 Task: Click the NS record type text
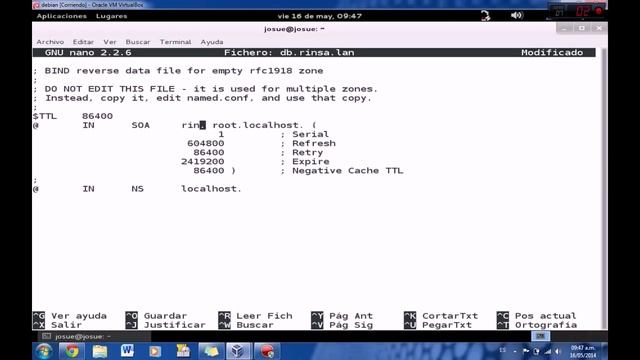[138, 189]
